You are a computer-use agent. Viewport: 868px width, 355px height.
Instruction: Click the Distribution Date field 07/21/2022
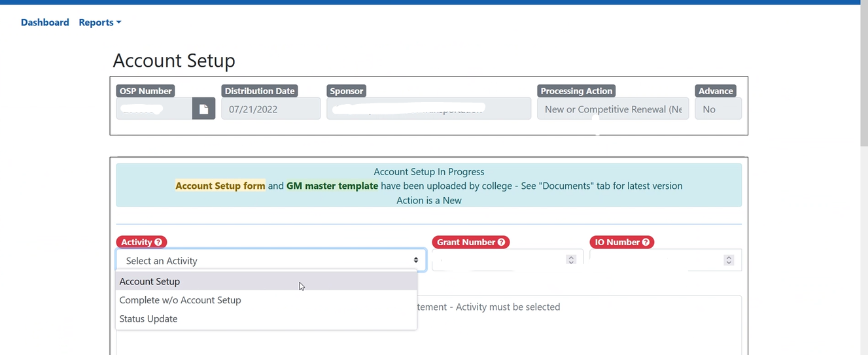[x=271, y=109]
